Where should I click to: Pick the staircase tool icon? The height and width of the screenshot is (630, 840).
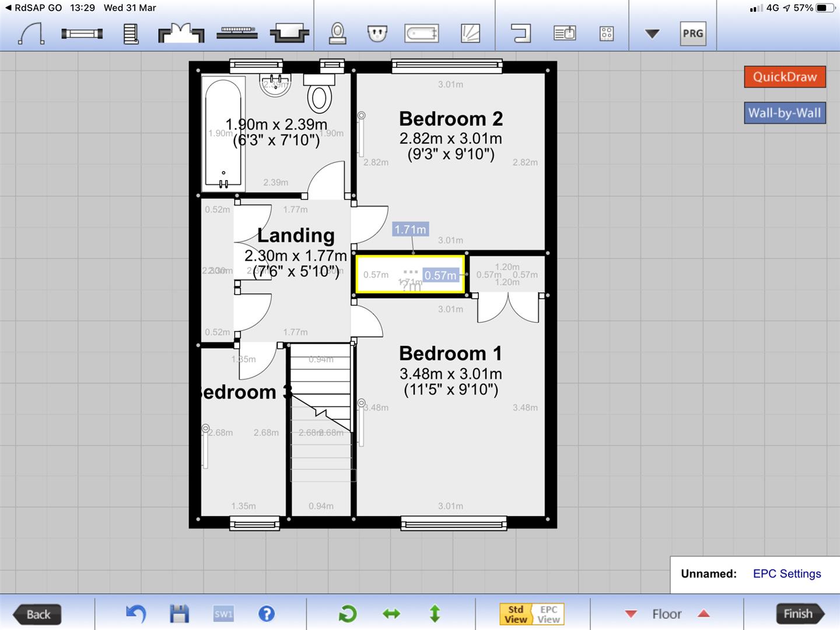[x=131, y=33]
